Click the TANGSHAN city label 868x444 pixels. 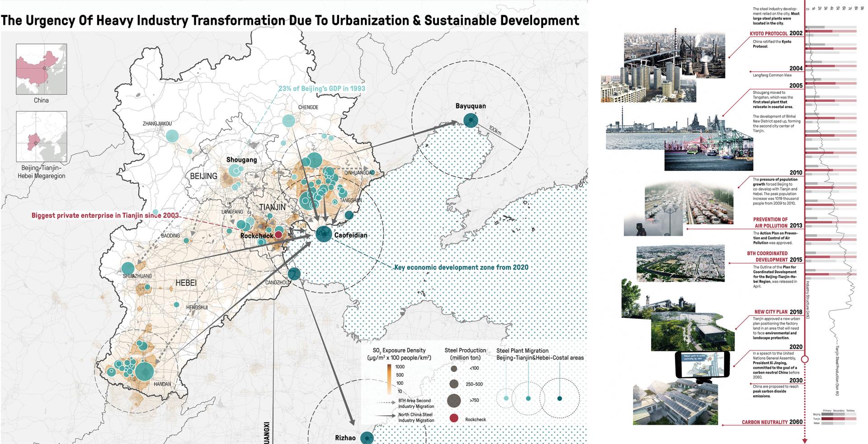pyautogui.click(x=351, y=200)
